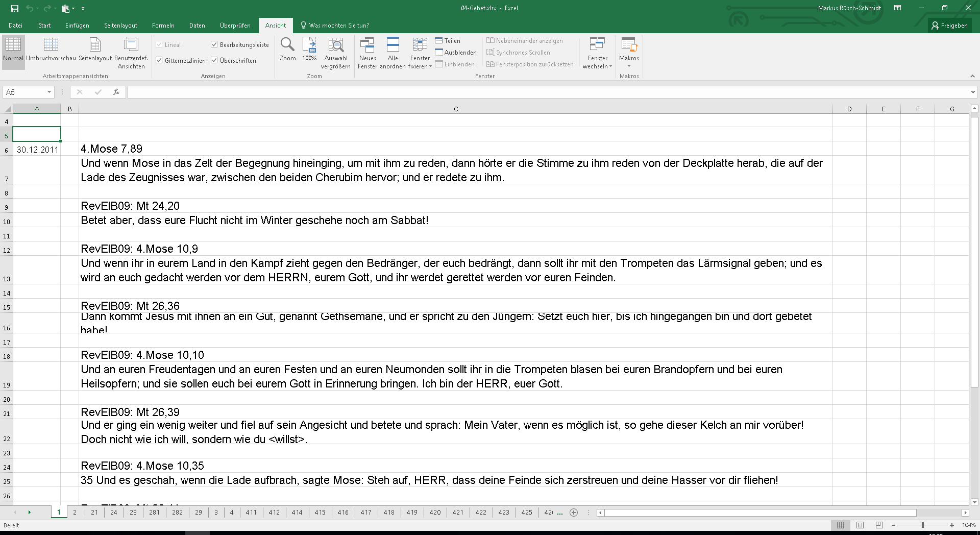Open ribbon display options icon
The height and width of the screenshot is (535, 980).
point(898,8)
